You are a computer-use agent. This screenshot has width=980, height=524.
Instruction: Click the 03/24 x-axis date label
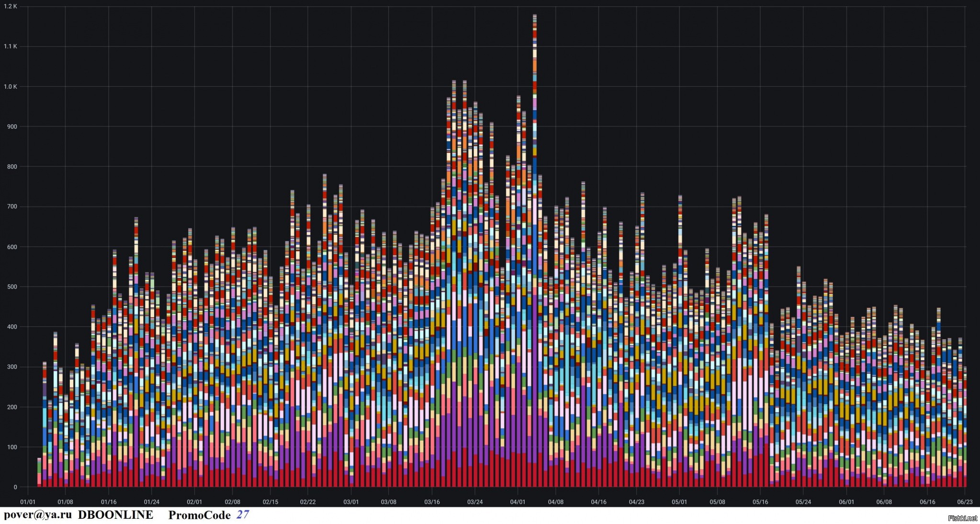click(475, 502)
